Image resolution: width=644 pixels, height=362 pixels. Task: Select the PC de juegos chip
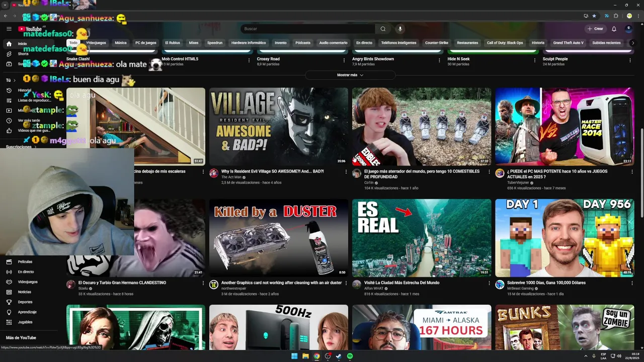(x=145, y=43)
